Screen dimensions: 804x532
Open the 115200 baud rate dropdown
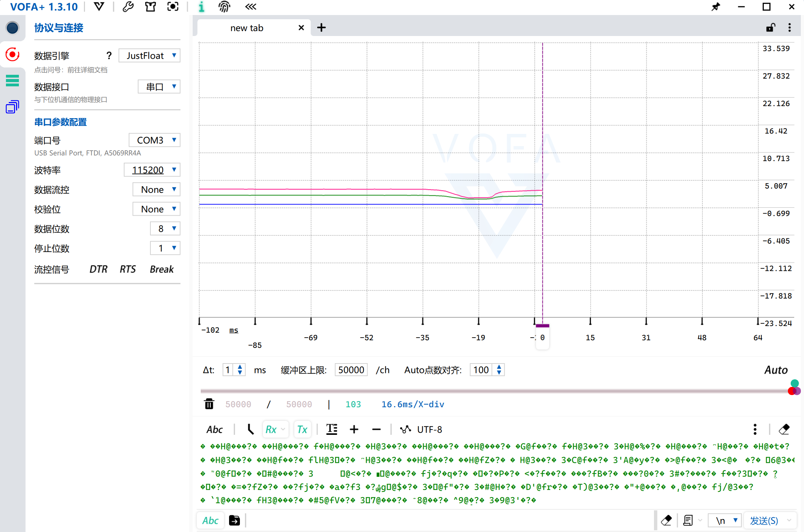[x=152, y=170]
